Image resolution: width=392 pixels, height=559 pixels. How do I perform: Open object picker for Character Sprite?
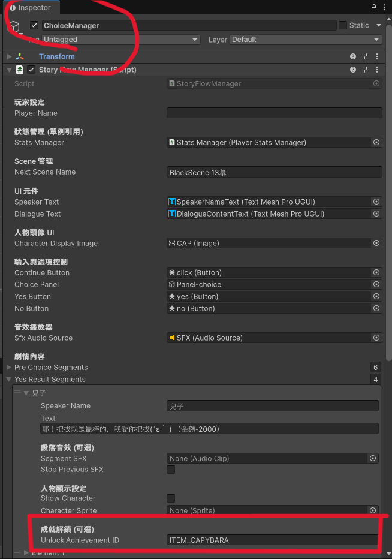pos(373,510)
